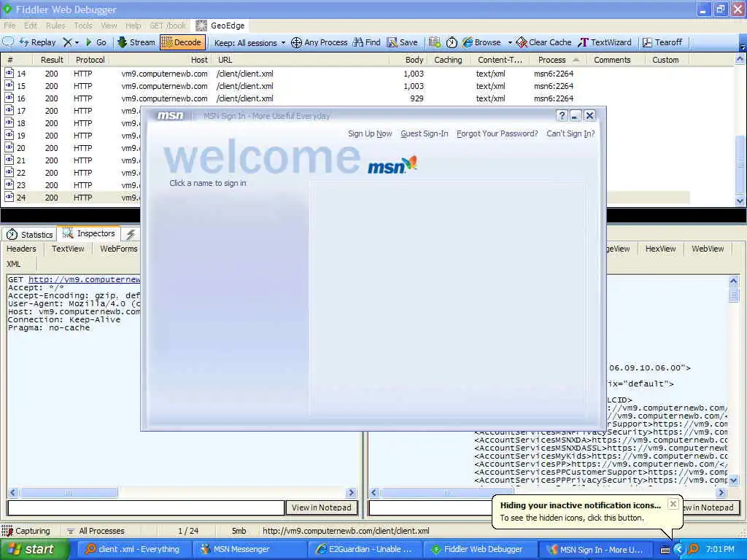Click the Browse button with IE icon
Image resolution: width=747 pixels, height=560 pixels.
(x=481, y=42)
